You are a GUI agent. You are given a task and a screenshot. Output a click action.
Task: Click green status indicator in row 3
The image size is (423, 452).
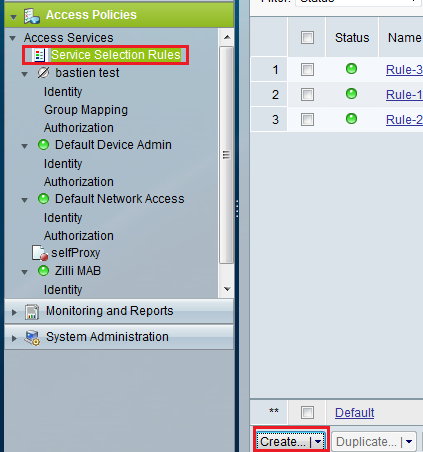(x=351, y=119)
